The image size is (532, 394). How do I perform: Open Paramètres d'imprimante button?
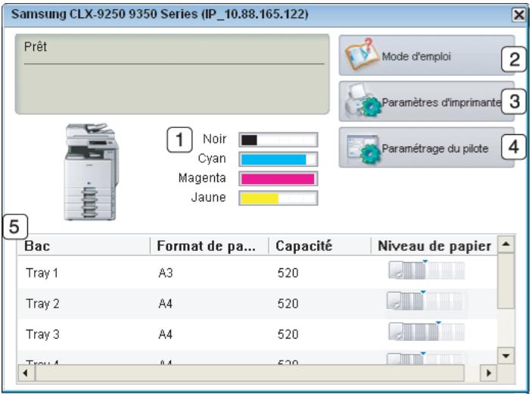(x=427, y=102)
